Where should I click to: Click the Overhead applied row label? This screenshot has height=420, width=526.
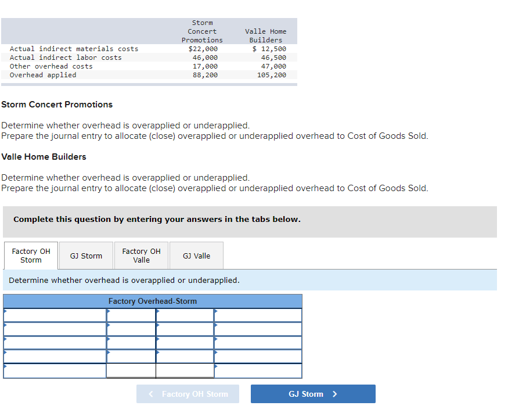(x=43, y=75)
